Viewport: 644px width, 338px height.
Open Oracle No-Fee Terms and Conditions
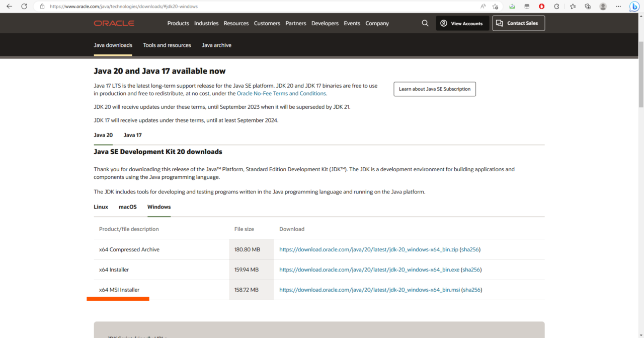click(x=281, y=93)
